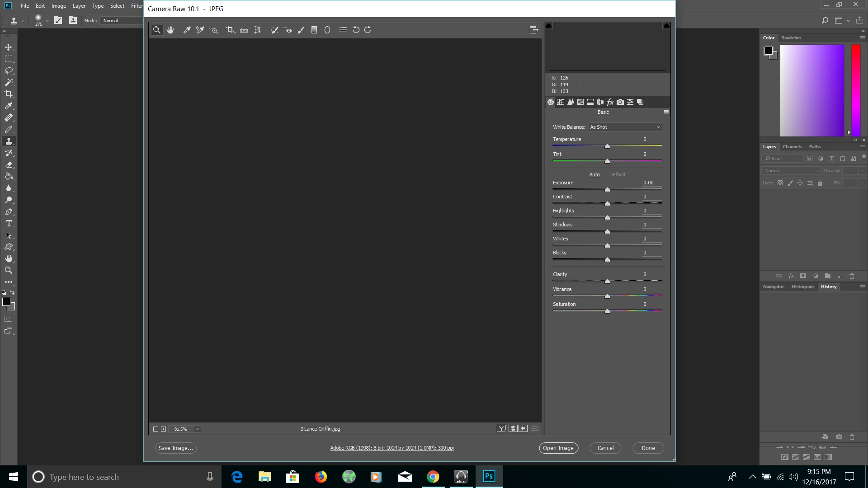Viewport: 868px width, 488px height.
Task: Click the Exposure slider handle
Action: [608, 190]
